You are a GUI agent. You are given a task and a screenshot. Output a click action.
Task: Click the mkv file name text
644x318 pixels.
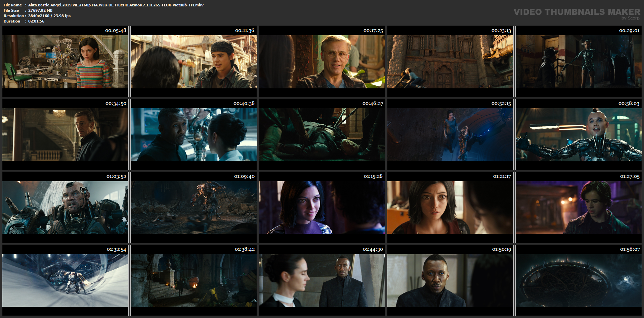(x=116, y=5)
